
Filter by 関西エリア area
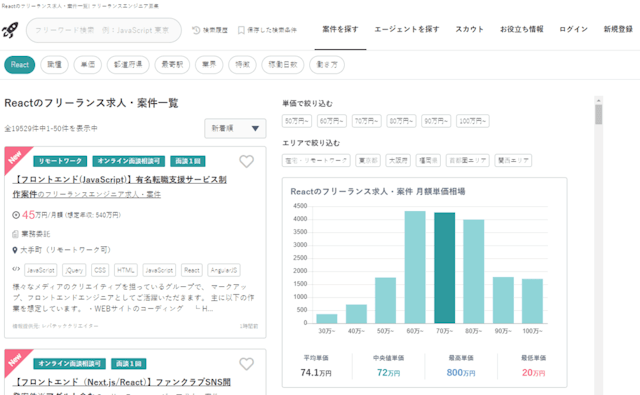513,160
